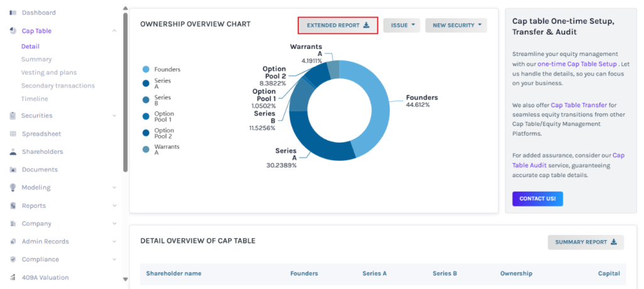Click the Dashboard icon in sidebar
Image resolution: width=644 pixels, height=289 pixels.
(13, 13)
